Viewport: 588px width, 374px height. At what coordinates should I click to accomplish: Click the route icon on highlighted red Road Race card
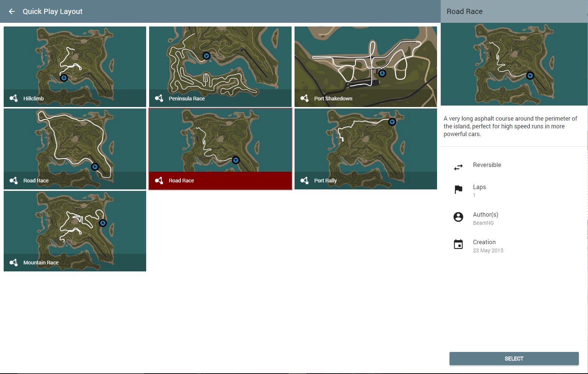tap(159, 180)
